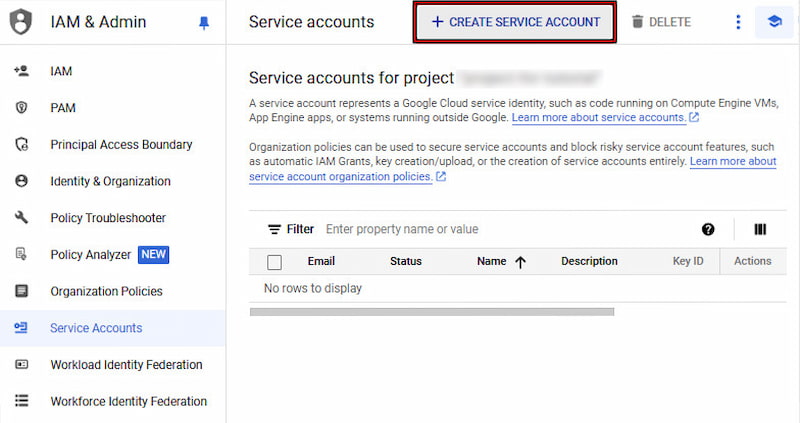The height and width of the screenshot is (423, 800).
Task: Select Service Accounts in the sidebar
Action: (x=113, y=328)
